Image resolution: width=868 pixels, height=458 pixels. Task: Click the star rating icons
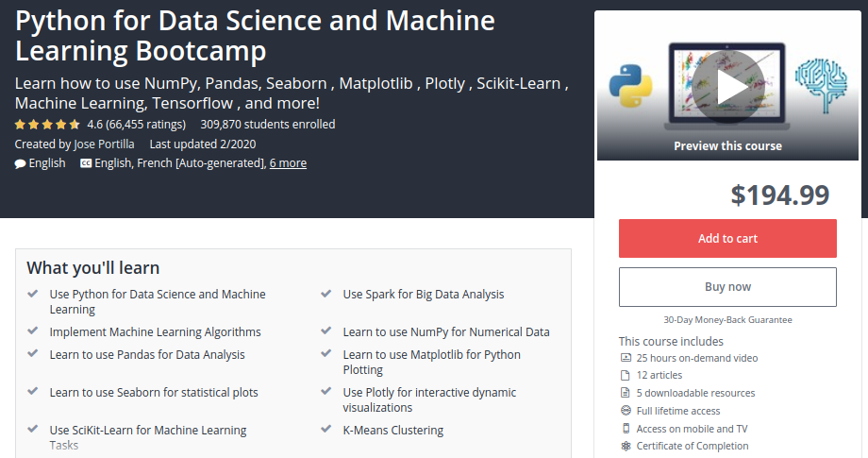click(47, 125)
